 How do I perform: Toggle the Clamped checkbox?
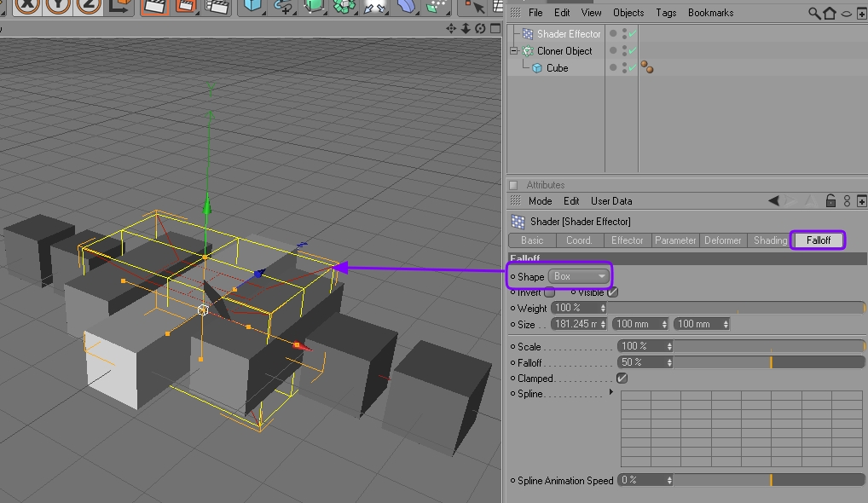(x=622, y=379)
